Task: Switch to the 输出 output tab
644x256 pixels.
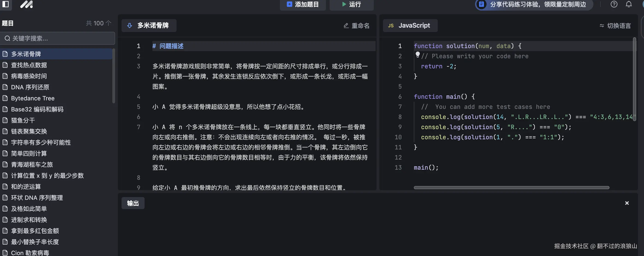Action: tap(133, 203)
